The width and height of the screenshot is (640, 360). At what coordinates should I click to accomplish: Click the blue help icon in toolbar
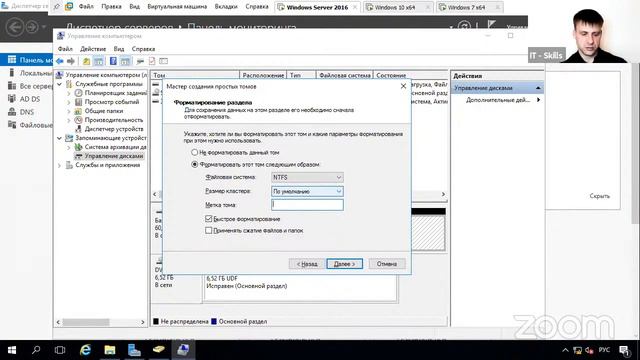point(113,61)
